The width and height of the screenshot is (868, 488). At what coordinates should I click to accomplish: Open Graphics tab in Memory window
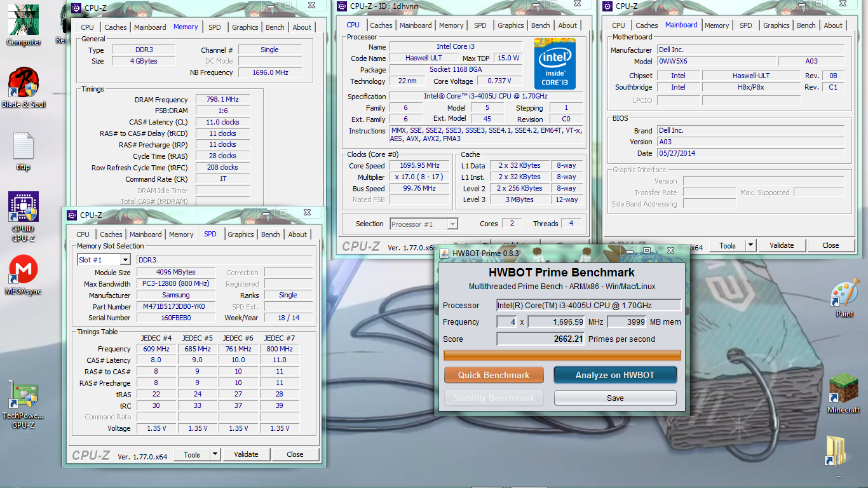(x=245, y=27)
